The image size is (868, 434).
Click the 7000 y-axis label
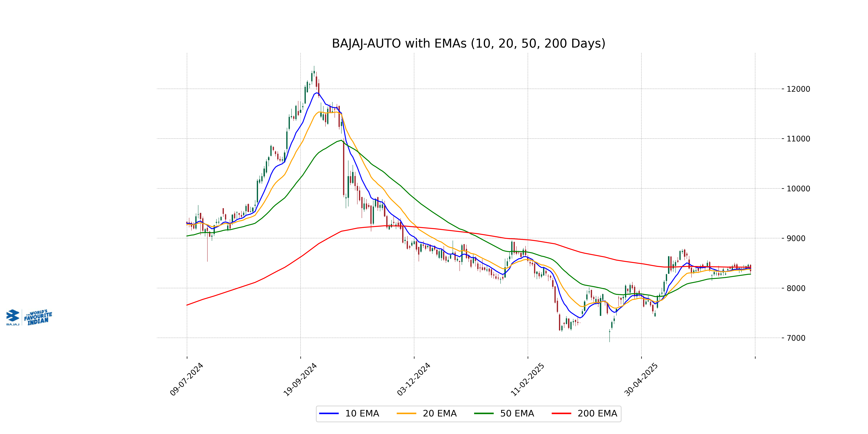coord(796,338)
